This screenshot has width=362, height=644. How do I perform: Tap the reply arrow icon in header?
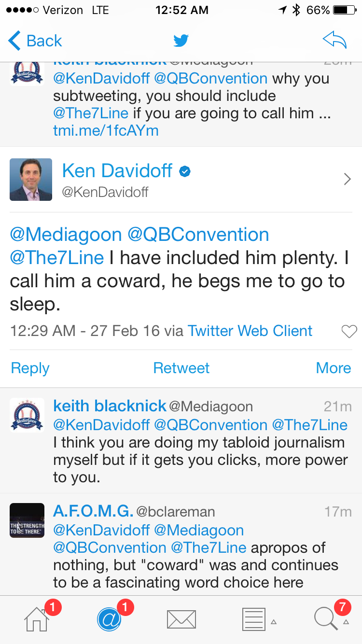click(334, 41)
